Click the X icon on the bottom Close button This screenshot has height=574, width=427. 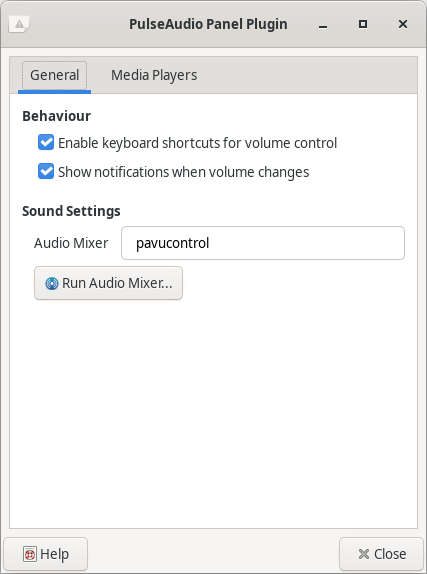pos(364,554)
